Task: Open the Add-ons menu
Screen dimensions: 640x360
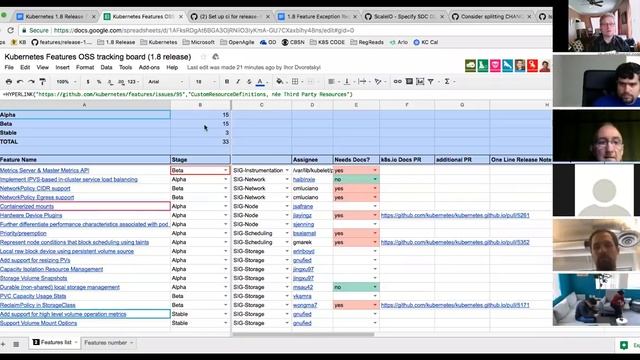Action: coord(149,67)
